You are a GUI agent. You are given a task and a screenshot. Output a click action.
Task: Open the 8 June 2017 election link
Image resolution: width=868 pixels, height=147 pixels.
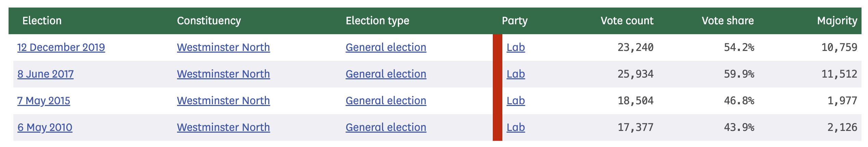pyautogui.click(x=45, y=74)
